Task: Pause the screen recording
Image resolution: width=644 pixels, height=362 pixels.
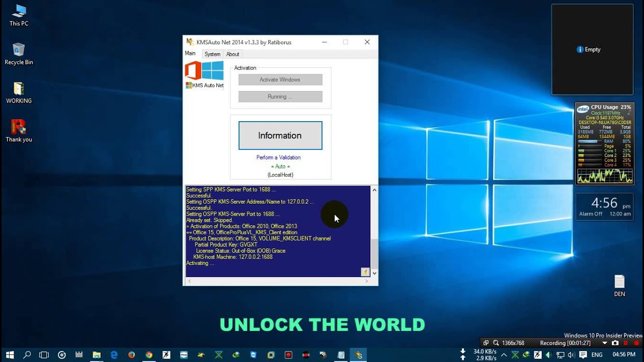Action: click(x=626, y=343)
